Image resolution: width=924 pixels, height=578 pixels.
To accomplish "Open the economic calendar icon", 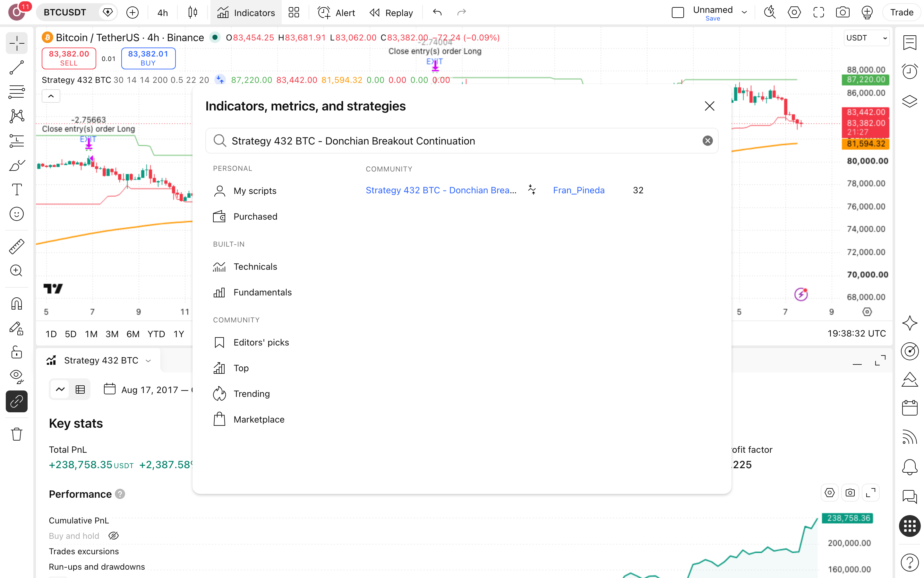I will coord(910,408).
